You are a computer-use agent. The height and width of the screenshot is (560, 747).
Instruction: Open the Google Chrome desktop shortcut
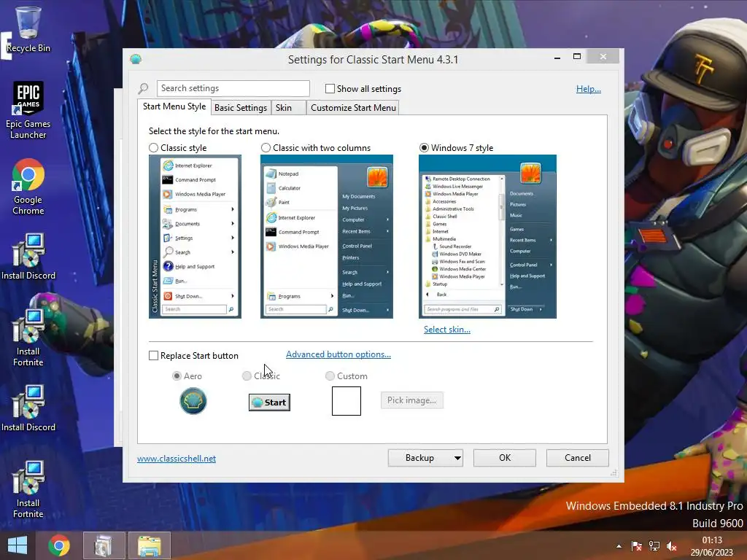coord(28,187)
